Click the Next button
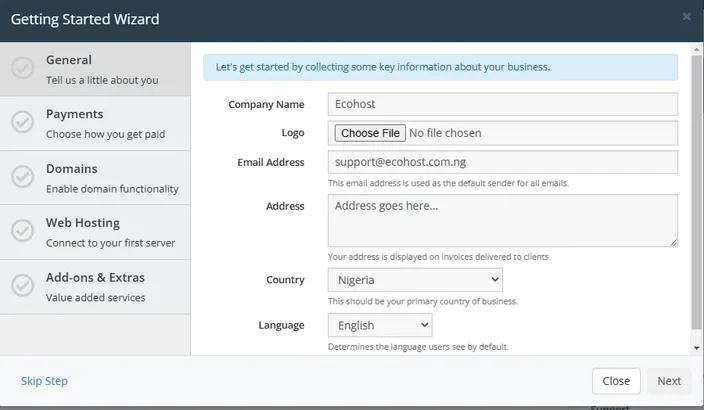Image resolution: width=704 pixels, height=410 pixels. (x=669, y=381)
